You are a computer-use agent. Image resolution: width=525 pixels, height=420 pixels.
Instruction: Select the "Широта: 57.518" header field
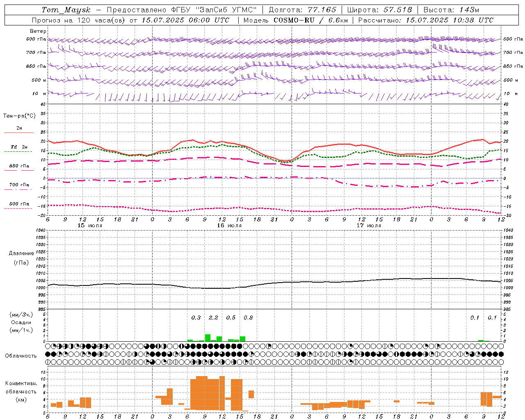pyautogui.click(x=379, y=10)
